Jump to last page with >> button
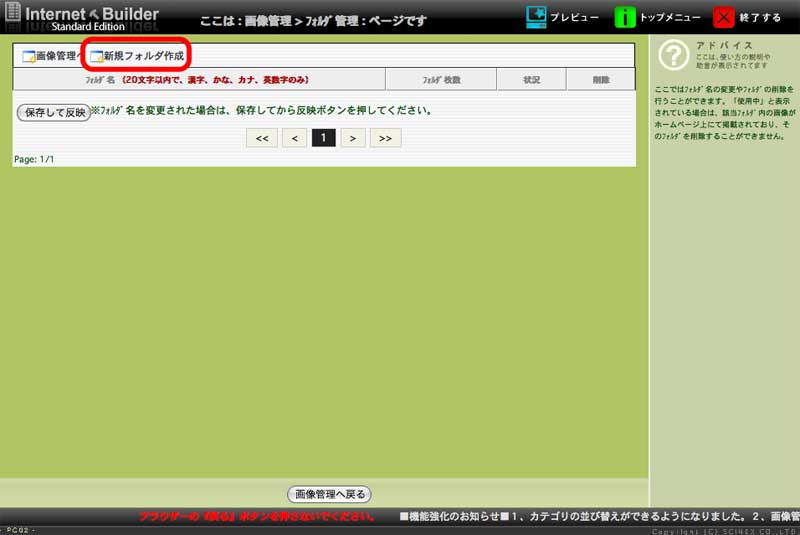The image size is (800, 535). 385,138
